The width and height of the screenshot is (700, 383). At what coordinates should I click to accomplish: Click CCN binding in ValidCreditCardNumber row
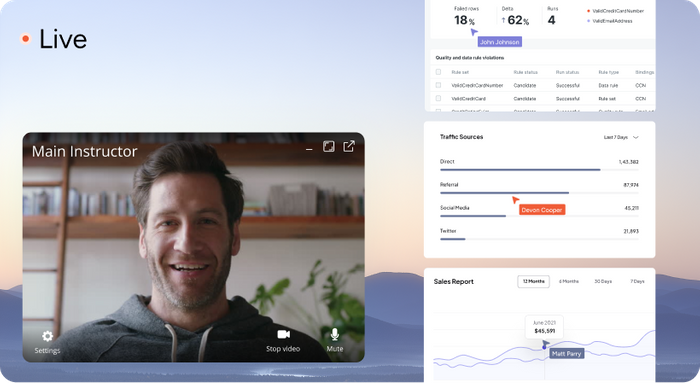coord(641,85)
